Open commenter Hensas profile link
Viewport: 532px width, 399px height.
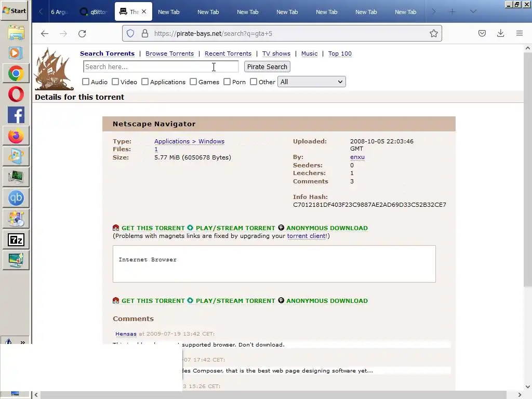pyautogui.click(x=126, y=334)
